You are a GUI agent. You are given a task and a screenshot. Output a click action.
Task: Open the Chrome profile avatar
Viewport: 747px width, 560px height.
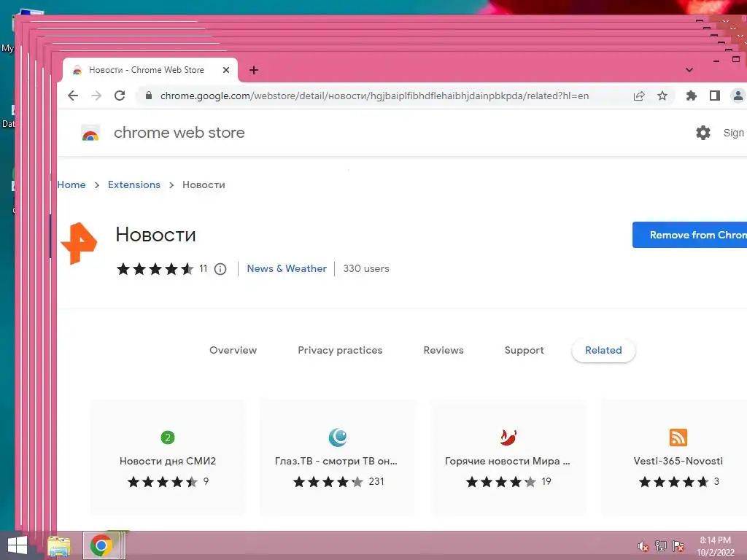click(738, 96)
